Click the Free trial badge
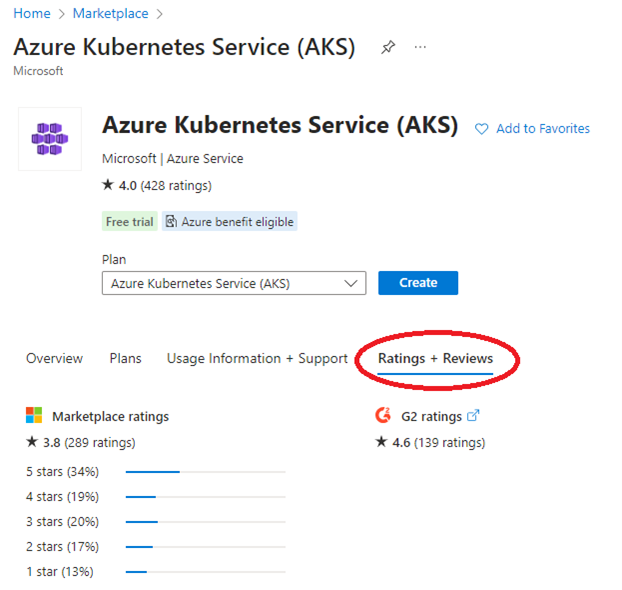Screen dimensions: 622x590 coord(129,221)
